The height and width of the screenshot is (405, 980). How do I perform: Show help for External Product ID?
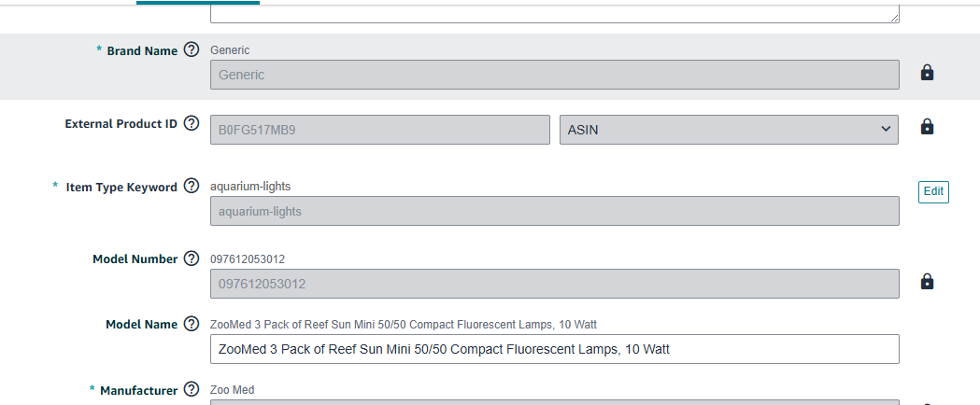point(192,123)
